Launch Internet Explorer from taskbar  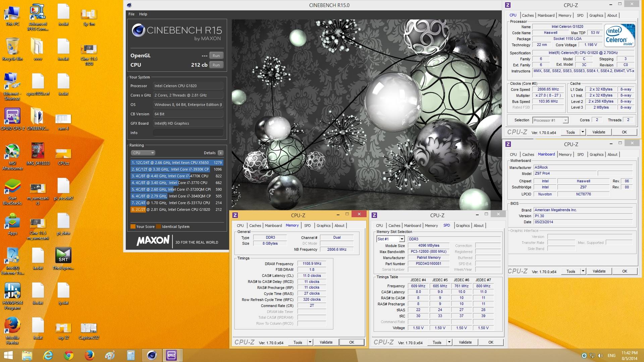[x=48, y=355]
